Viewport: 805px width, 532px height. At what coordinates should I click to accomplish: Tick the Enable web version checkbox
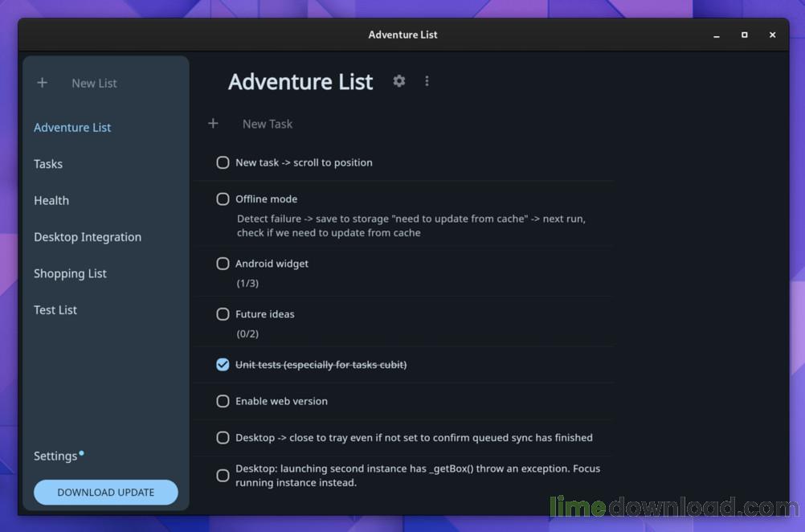coord(223,401)
